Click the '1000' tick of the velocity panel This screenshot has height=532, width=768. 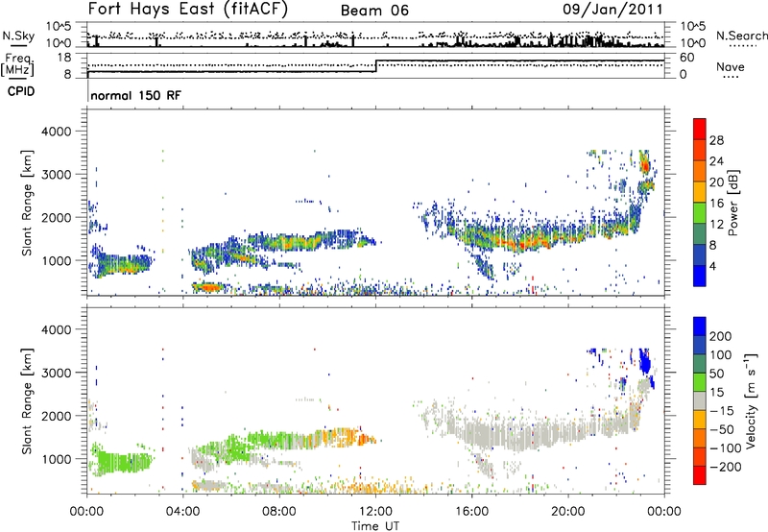tap(56, 459)
